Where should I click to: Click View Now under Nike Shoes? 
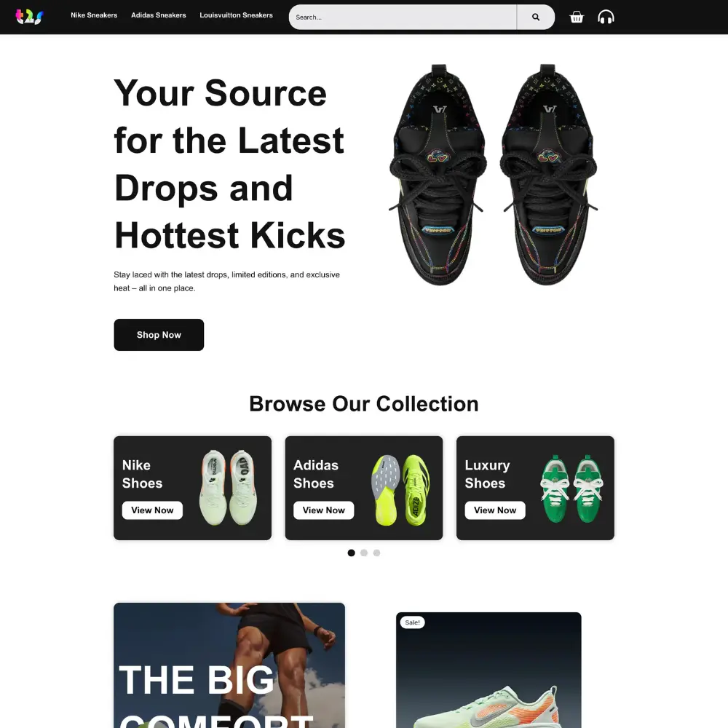[152, 510]
